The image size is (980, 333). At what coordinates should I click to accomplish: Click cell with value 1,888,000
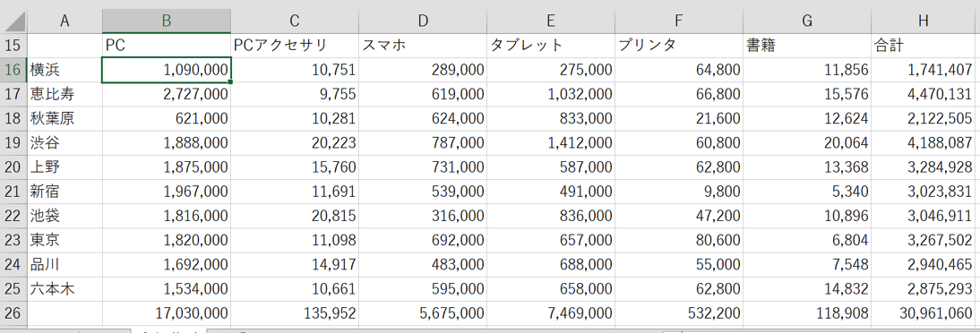point(167,142)
